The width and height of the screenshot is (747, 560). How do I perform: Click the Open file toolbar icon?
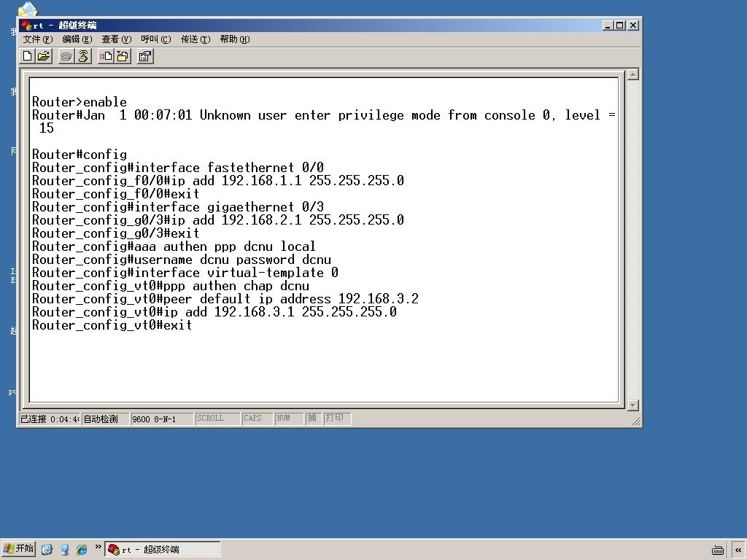click(44, 57)
